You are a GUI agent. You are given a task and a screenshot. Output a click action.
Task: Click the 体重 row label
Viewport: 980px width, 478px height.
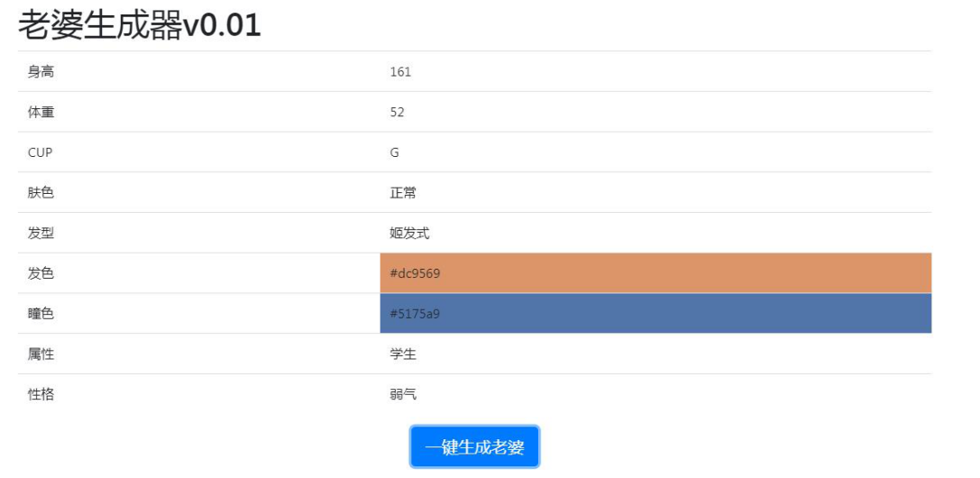pos(41,113)
